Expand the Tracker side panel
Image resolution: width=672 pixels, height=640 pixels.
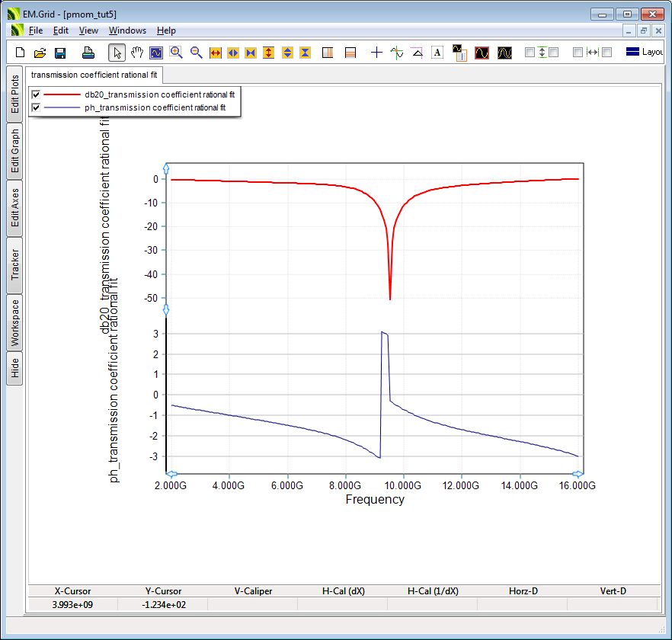14,265
